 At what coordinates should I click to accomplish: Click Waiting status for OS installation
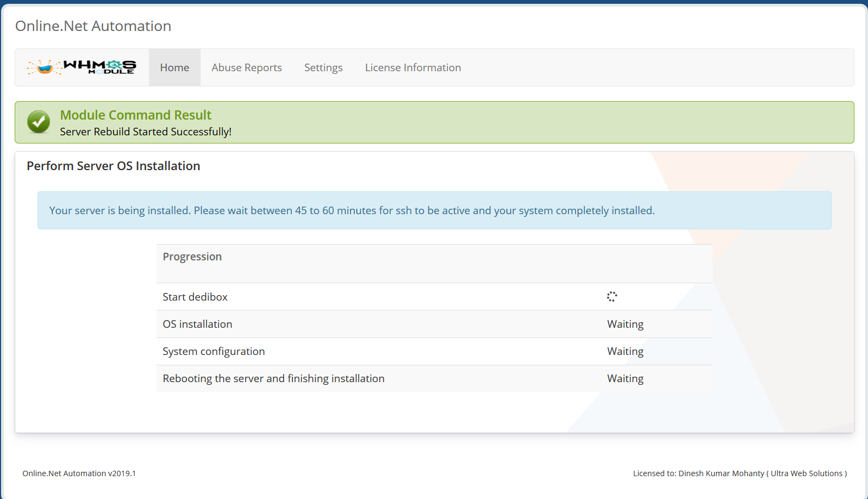(625, 324)
